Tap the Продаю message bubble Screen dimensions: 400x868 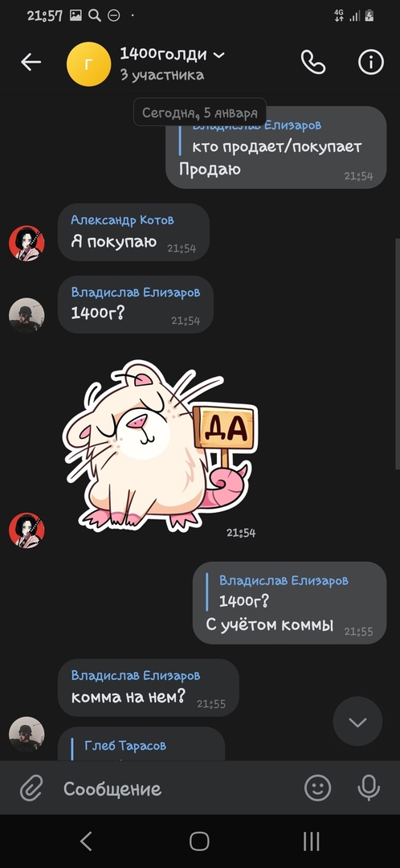[276, 147]
